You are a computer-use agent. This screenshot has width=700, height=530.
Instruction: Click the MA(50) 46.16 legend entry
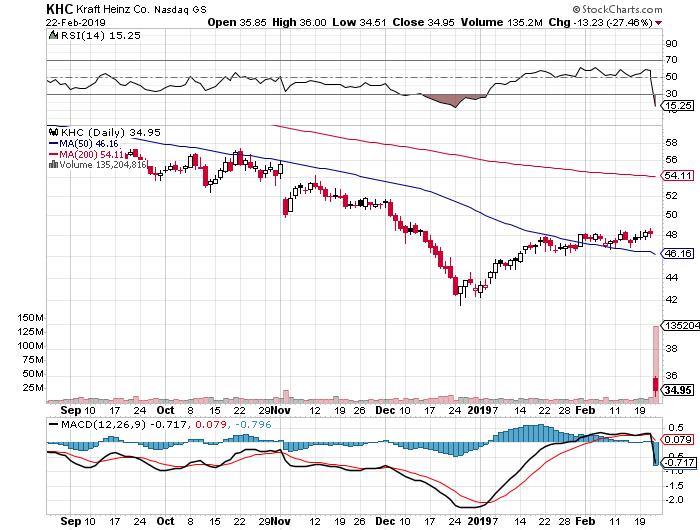pos(83,144)
